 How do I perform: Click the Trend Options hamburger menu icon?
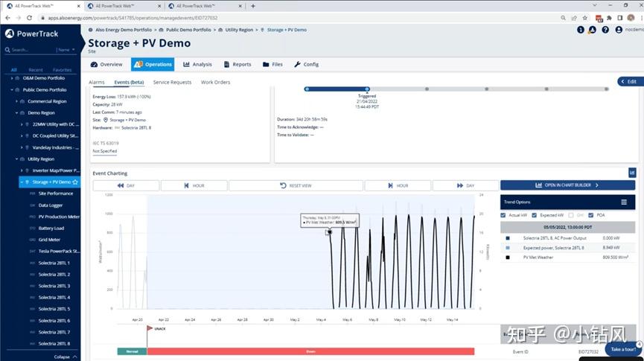click(624, 202)
